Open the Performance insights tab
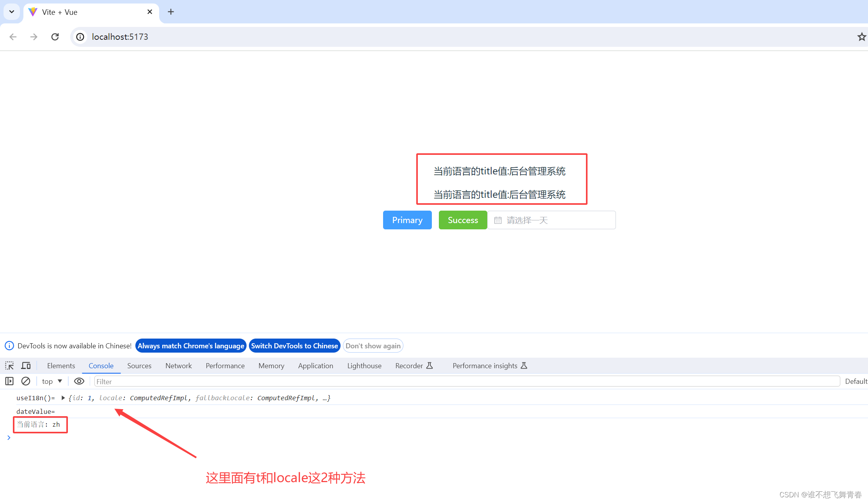Image resolution: width=868 pixels, height=502 pixels. tap(490, 365)
